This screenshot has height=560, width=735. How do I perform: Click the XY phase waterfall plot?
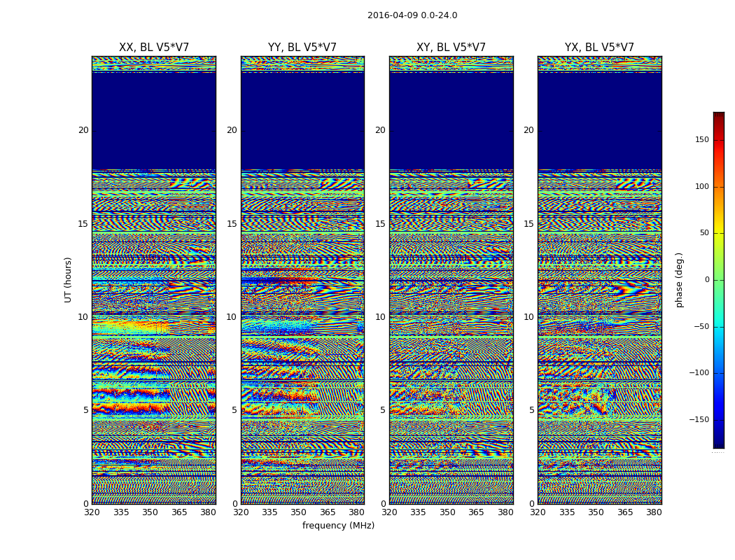point(451,280)
